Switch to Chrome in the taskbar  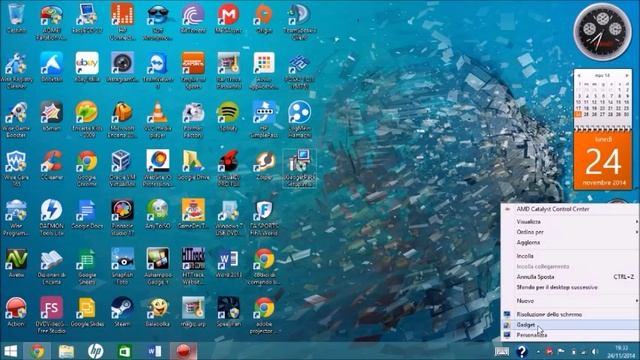click(x=37, y=351)
